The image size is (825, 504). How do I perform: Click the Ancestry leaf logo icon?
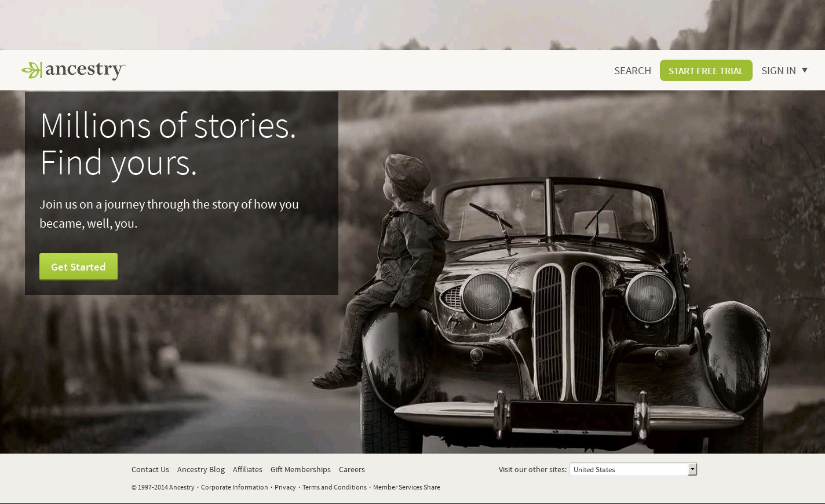point(32,70)
